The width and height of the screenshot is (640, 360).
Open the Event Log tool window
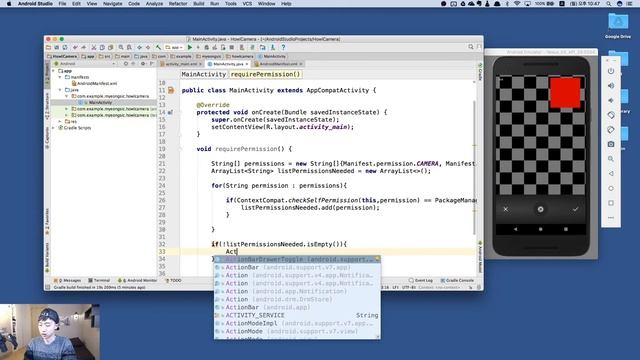[421, 280]
